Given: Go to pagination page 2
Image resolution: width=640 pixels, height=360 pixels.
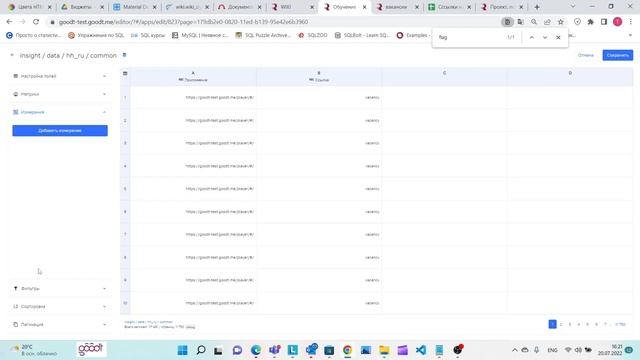Looking at the screenshot, I should pyautogui.click(x=561, y=324).
